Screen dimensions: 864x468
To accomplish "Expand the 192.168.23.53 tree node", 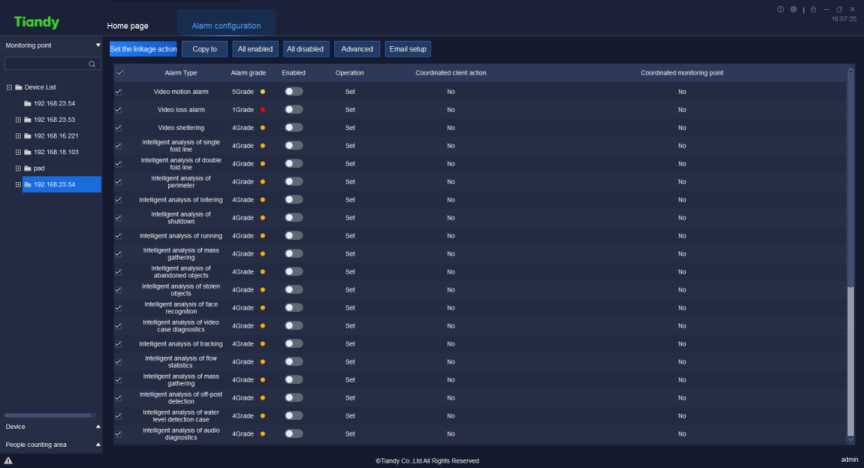I will point(17,120).
